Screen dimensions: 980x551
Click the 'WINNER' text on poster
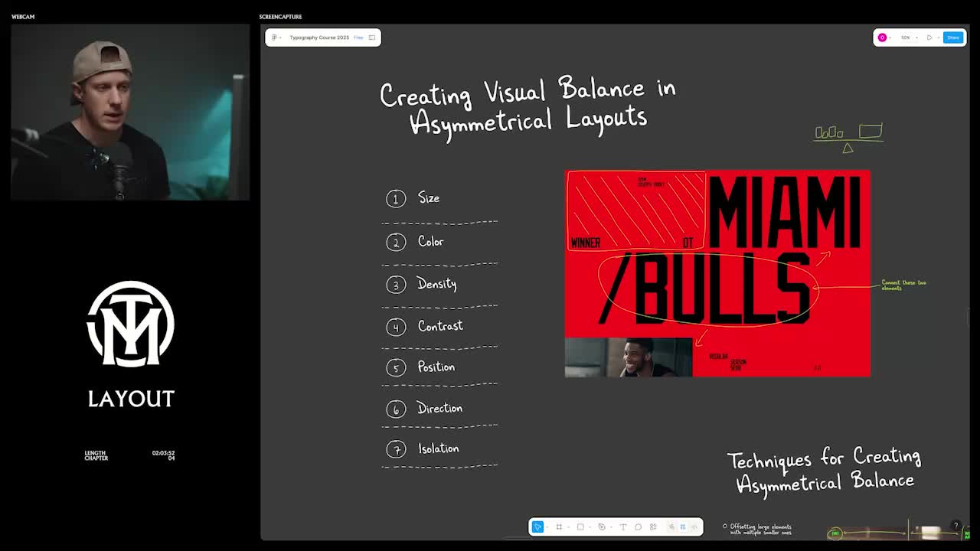coord(586,243)
